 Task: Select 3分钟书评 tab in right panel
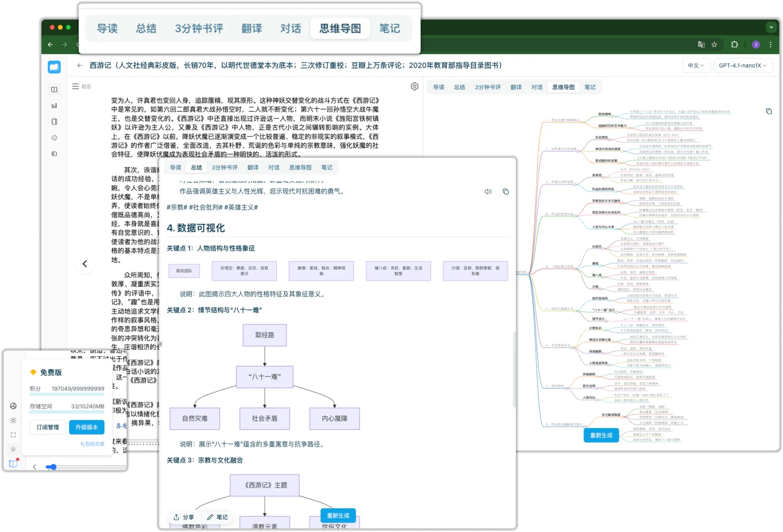click(488, 87)
